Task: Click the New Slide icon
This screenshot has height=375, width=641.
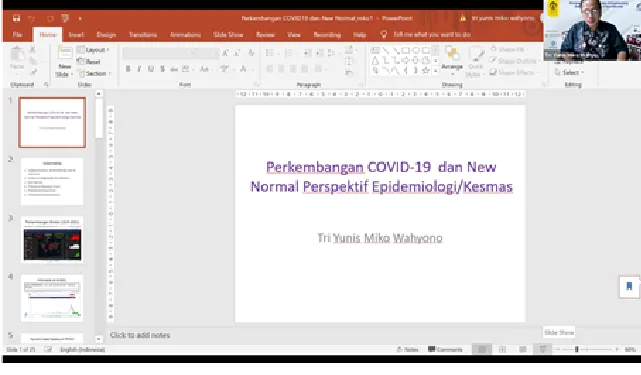Action: [x=65, y=62]
